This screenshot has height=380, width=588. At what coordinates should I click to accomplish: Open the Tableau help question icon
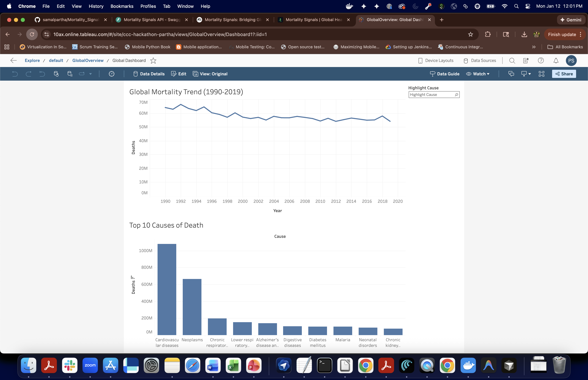(541, 60)
